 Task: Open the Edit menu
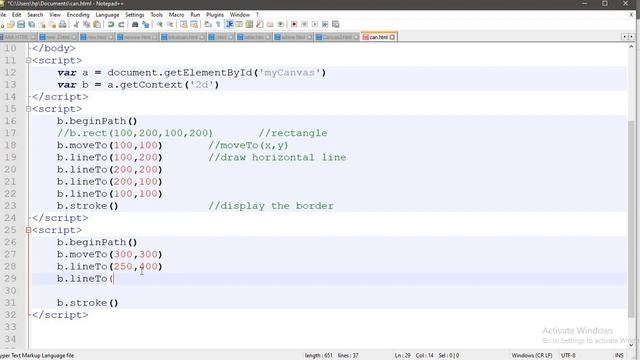(16, 15)
